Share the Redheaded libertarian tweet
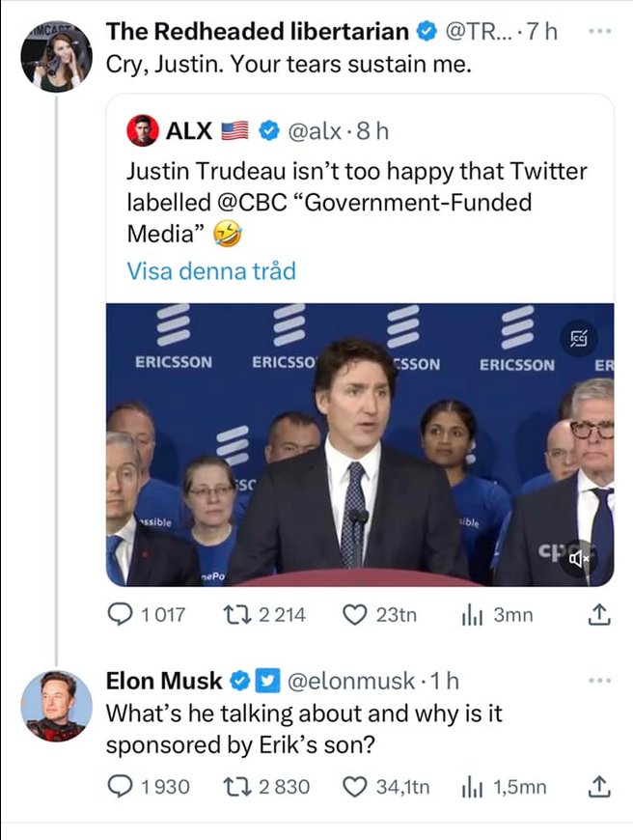Screen dimensions: 633x840 (x=598, y=615)
